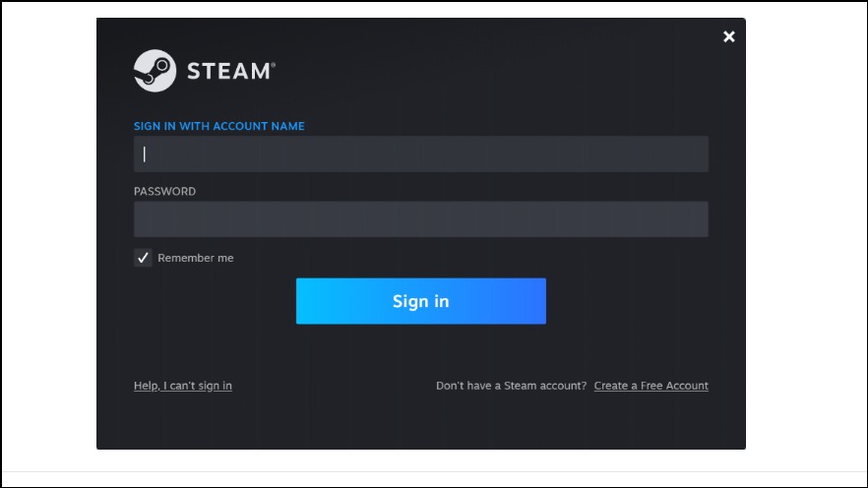The width and height of the screenshot is (868, 488).
Task: Uncheck the Remember me checkbox
Action: coord(143,258)
